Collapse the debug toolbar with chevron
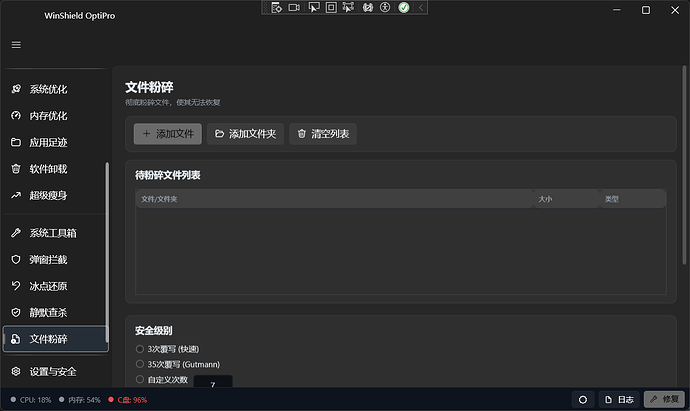This screenshot has width=690, height=411. coord(421,7)
